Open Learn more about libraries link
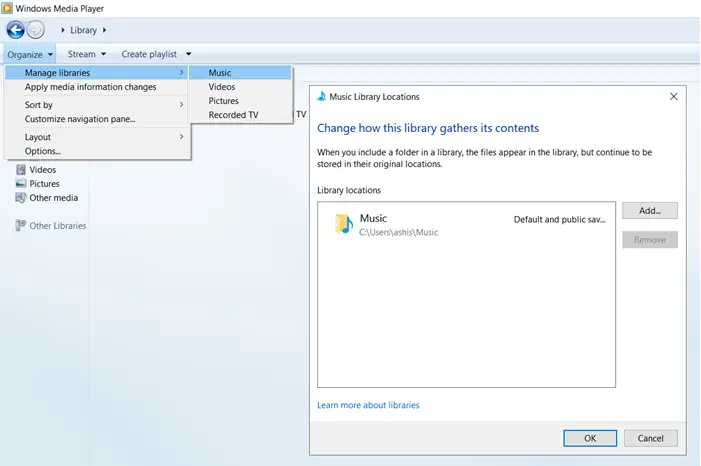701x466 pixels. pyautogui.click(x=368, y=405)
